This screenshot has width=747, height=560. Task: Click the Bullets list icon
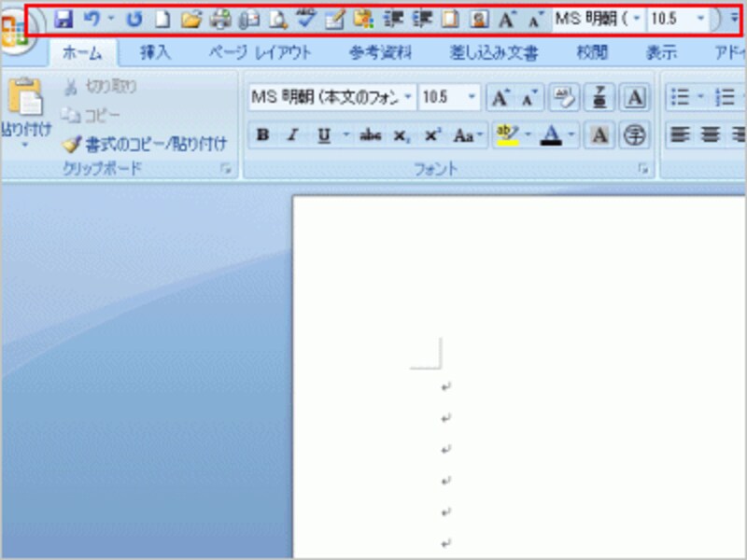point(680,98)
